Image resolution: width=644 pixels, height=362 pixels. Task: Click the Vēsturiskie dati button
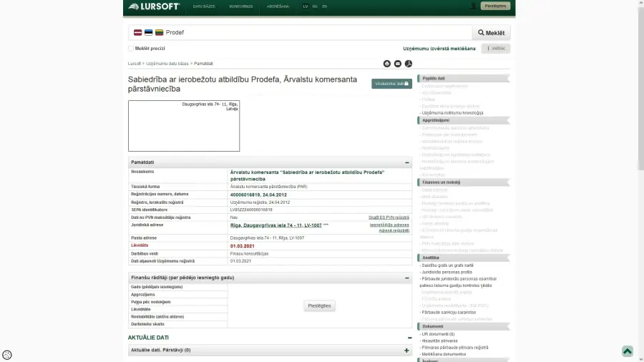click(x=391, y=84)
